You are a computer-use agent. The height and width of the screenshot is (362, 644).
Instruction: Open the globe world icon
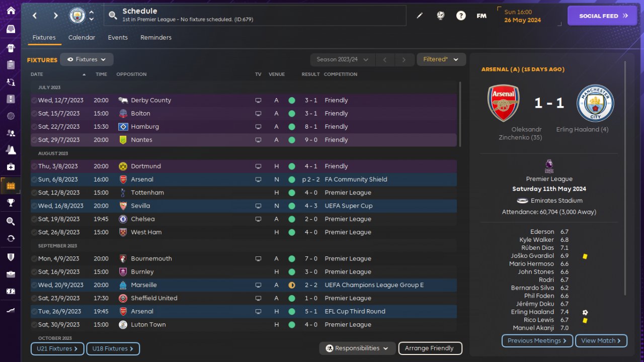pos(440,16)
